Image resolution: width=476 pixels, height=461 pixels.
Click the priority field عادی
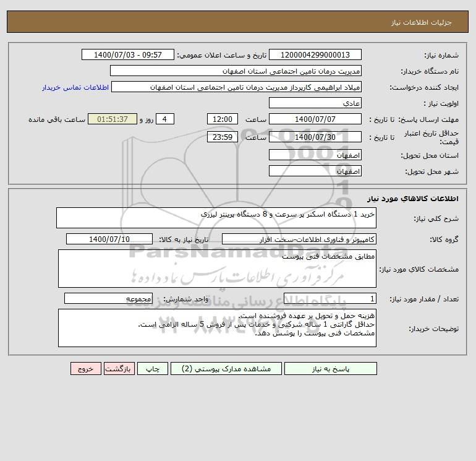coord(315,103)
